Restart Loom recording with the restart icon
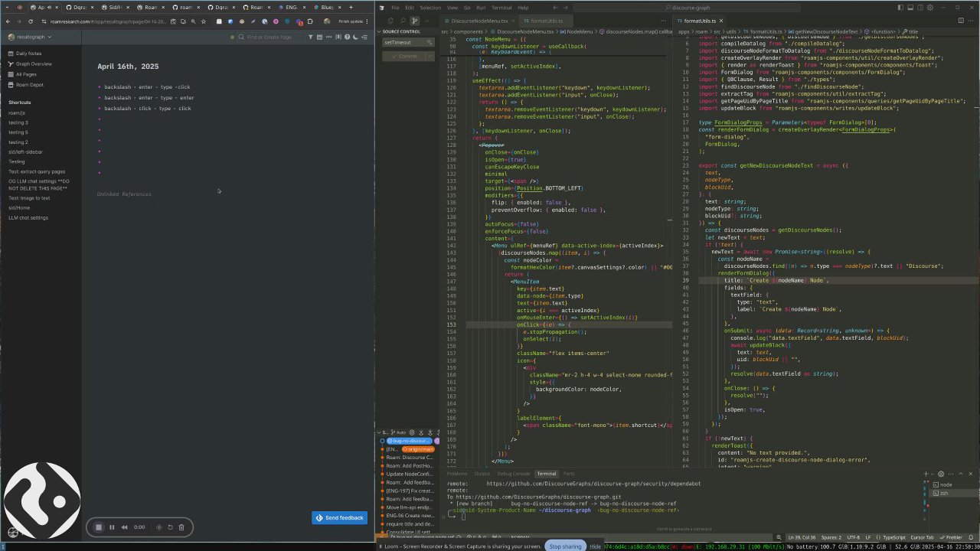The image size is (980, 551). pos(170,527)
